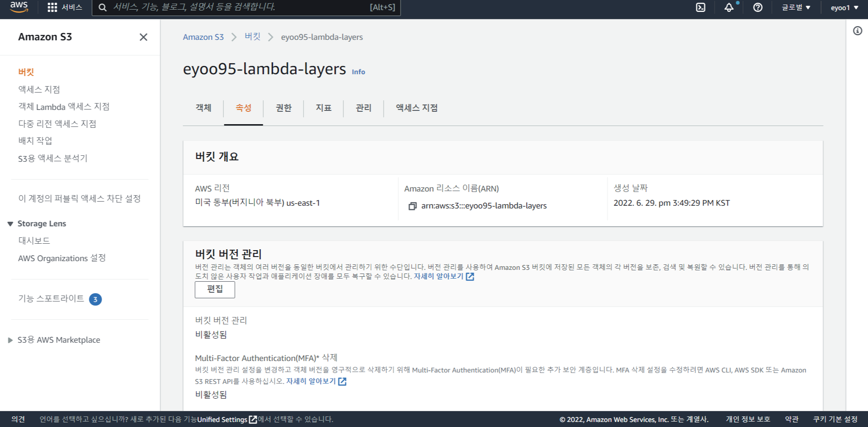This screenshot has height=427, width=868.
Task: Open 기능 스포트라이트 in sidebar
Action: pos(51,299)
